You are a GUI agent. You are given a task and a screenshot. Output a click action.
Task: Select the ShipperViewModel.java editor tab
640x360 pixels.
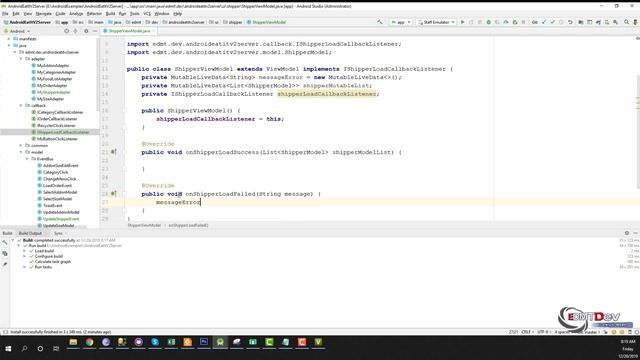pyautogui.click(x=129, y=31)
